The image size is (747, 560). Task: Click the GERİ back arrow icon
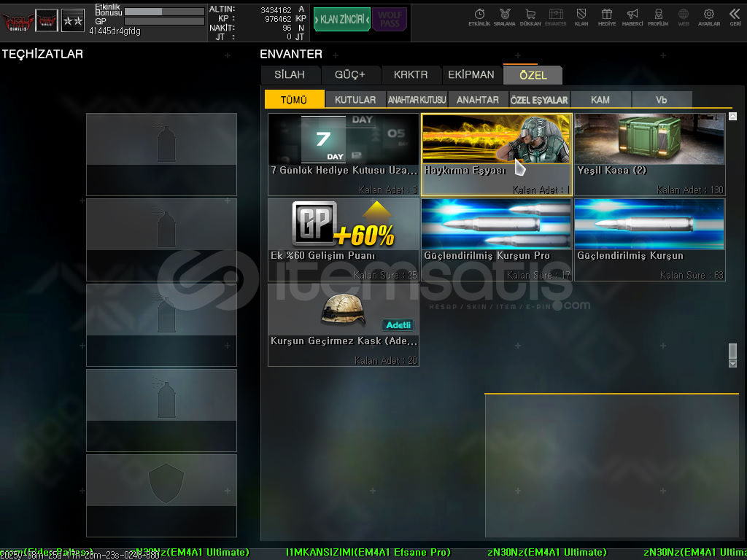point(735,17)
